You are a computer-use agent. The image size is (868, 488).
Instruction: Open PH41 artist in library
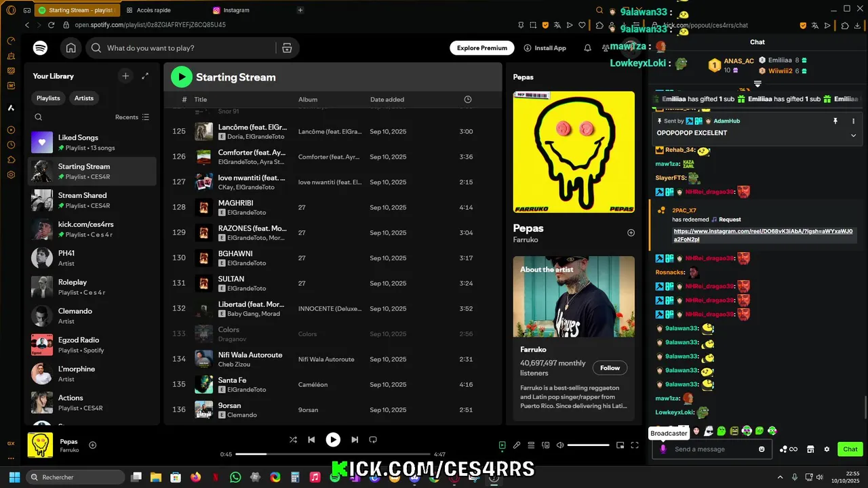[x=92, y=258]
